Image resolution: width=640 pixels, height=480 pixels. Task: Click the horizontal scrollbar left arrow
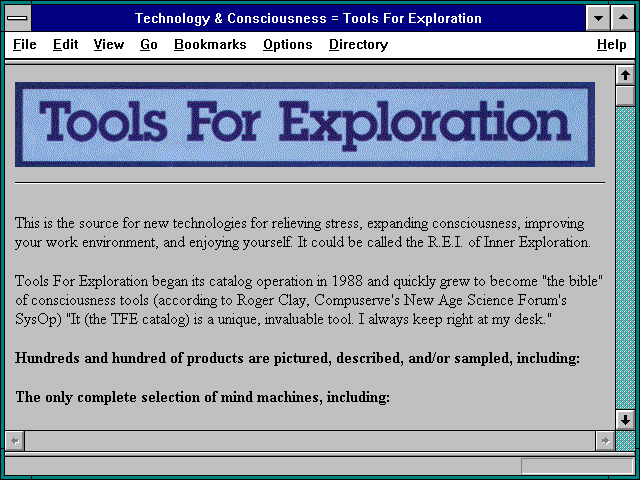[x=15, y=441]
